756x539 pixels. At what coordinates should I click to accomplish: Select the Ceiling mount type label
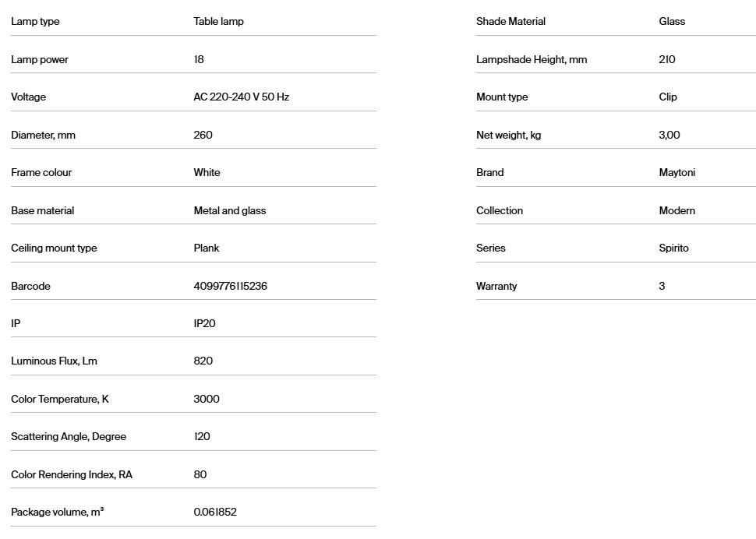pos(54,248)
